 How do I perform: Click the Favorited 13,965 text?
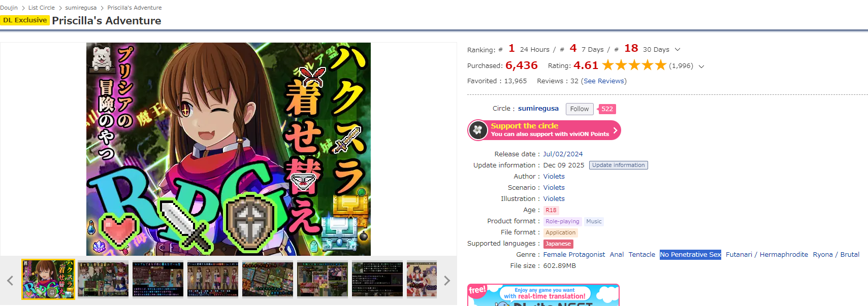(497, 81)
